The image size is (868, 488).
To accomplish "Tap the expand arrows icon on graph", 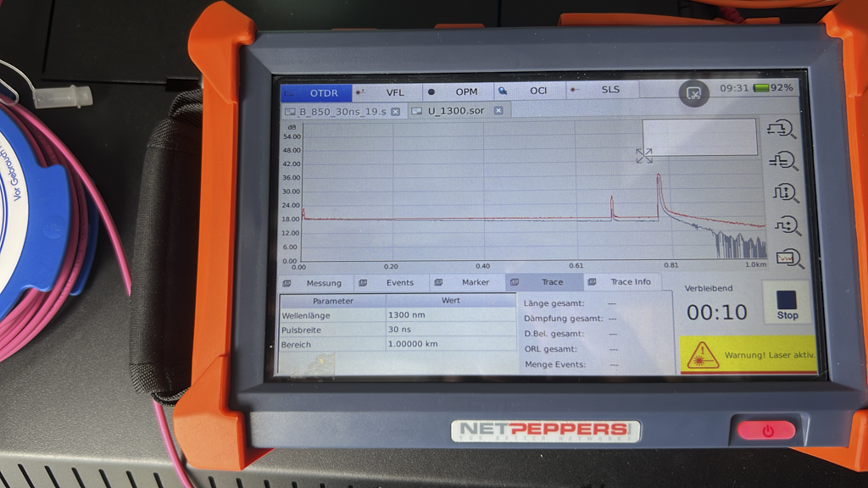I will [x=644, y=156].
